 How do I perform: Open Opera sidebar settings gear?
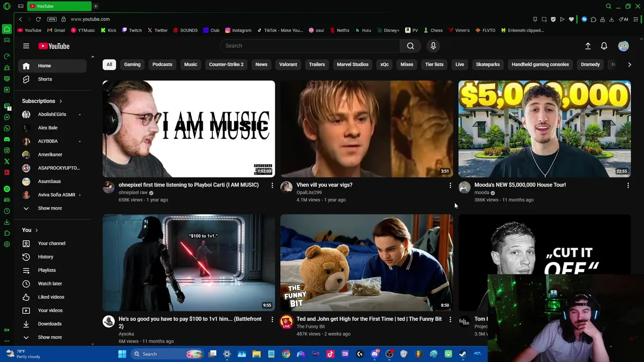click(x=7, y=244)
